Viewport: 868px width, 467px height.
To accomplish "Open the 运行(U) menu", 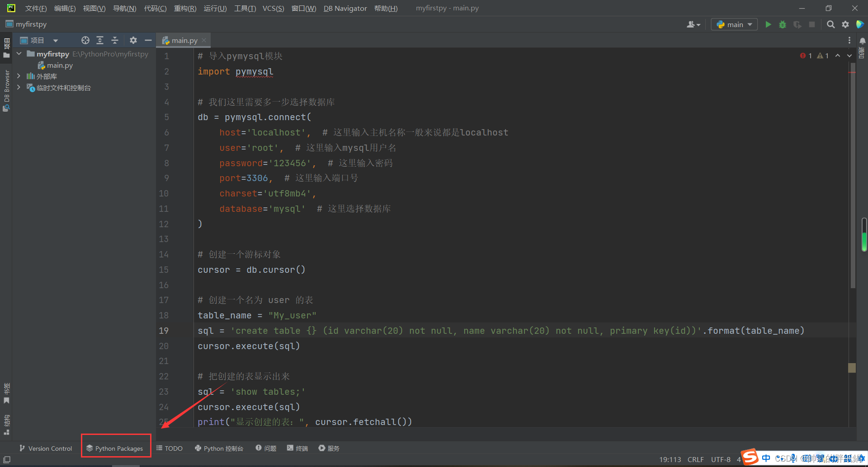I will [x=215, y=8].
